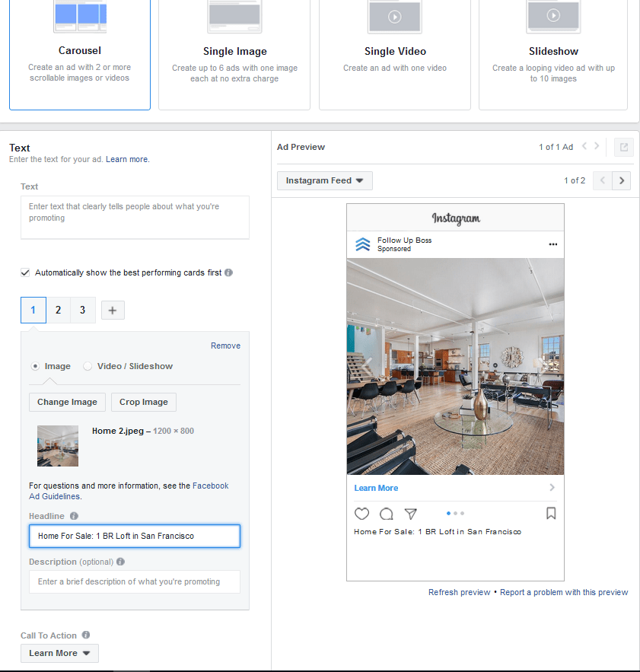Open the Instagram Feed placement dropdown
This screenshot has width=640, height=672.
pos(324,180)
